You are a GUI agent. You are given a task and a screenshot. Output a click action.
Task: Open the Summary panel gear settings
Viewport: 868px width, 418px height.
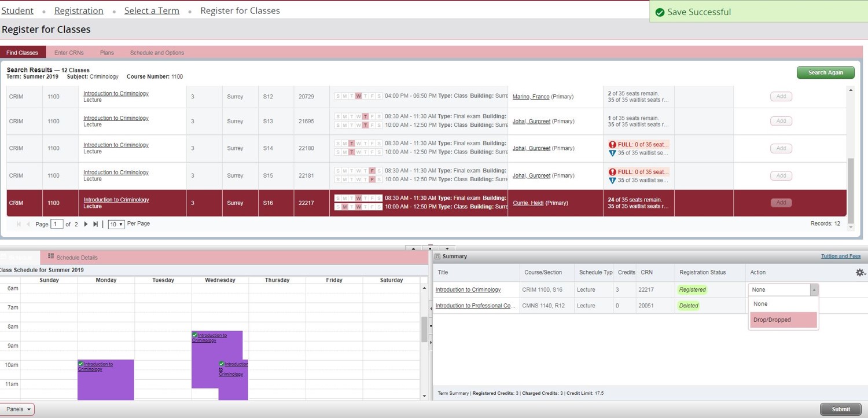point(860,272)
